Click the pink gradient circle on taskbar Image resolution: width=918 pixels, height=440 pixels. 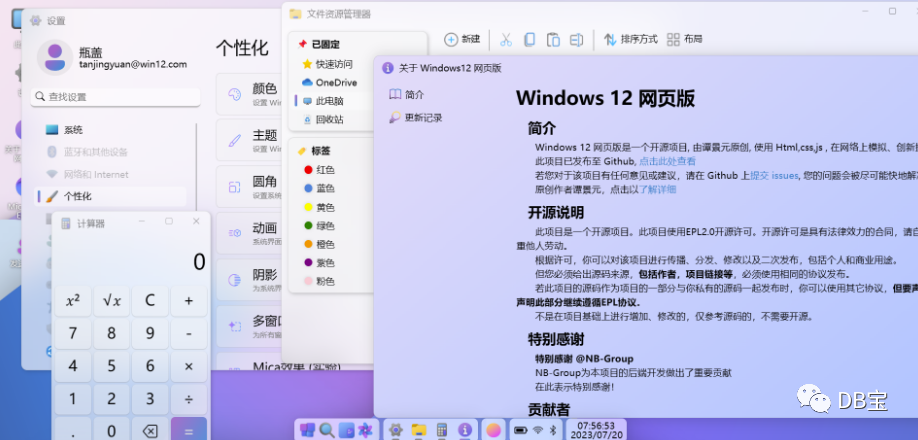(494, 430)
